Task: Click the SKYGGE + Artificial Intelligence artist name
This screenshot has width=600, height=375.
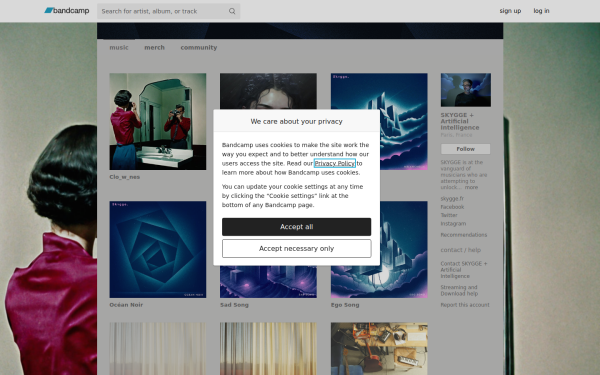Action: pyautogui.click(x=460, y=121)
